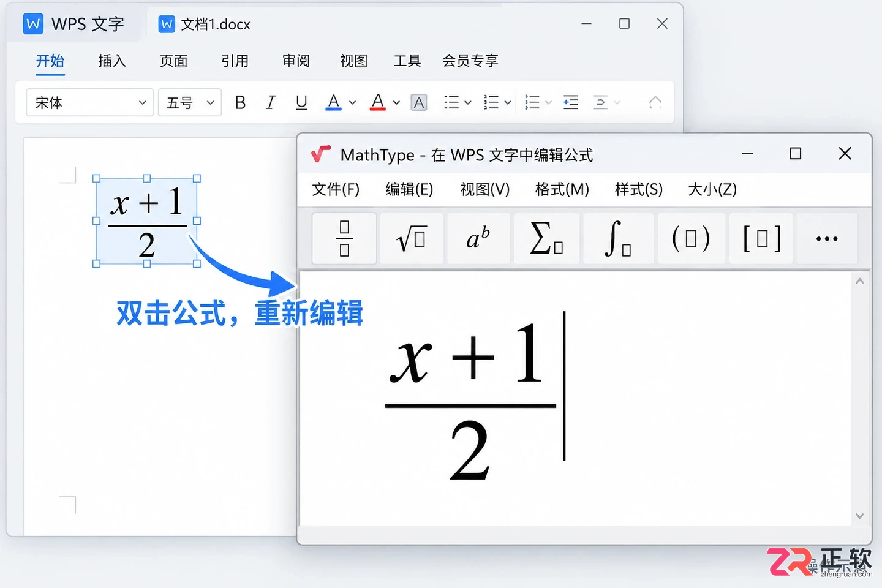Image resolution: width=882 pixels, height=588 pixels.
Task: Insert a fraction template in MathType
Action: coord(344,238)
